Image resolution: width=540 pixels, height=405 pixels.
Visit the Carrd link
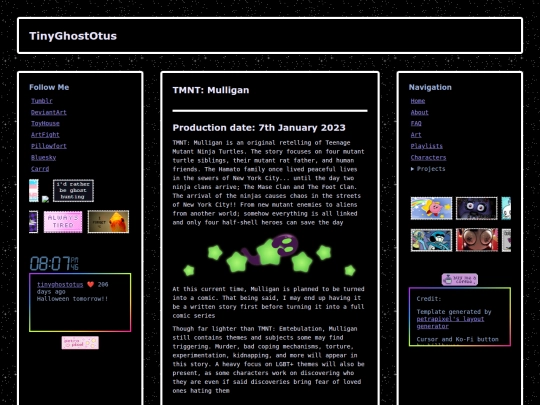[x=40, y=169]
